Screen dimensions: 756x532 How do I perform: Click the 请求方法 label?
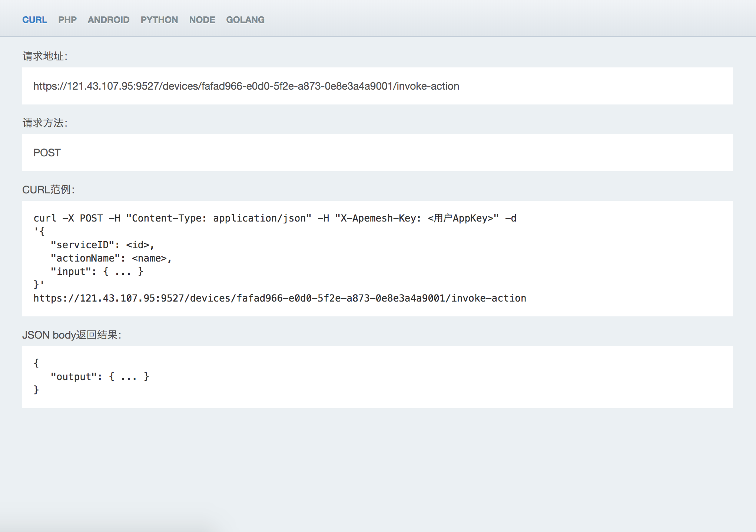(x=45, y=123)
